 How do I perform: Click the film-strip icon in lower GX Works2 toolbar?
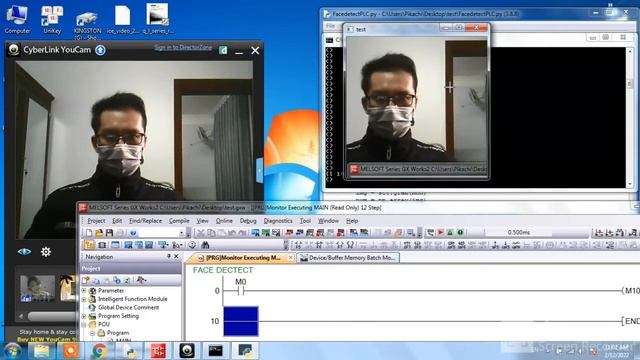tap(102, 245)
